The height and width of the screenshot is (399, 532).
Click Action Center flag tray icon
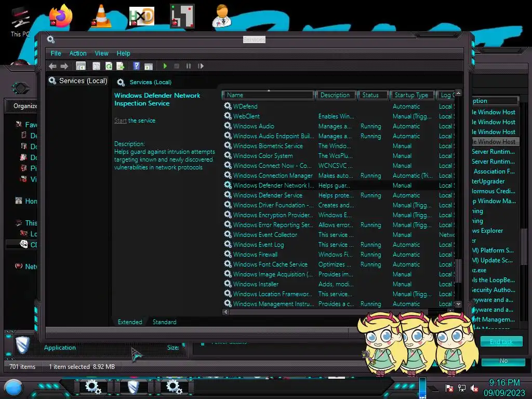pos(449,388)
